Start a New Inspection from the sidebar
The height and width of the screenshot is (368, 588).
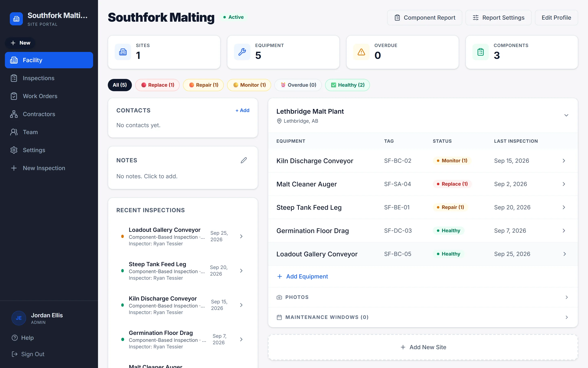pos(49,168)
